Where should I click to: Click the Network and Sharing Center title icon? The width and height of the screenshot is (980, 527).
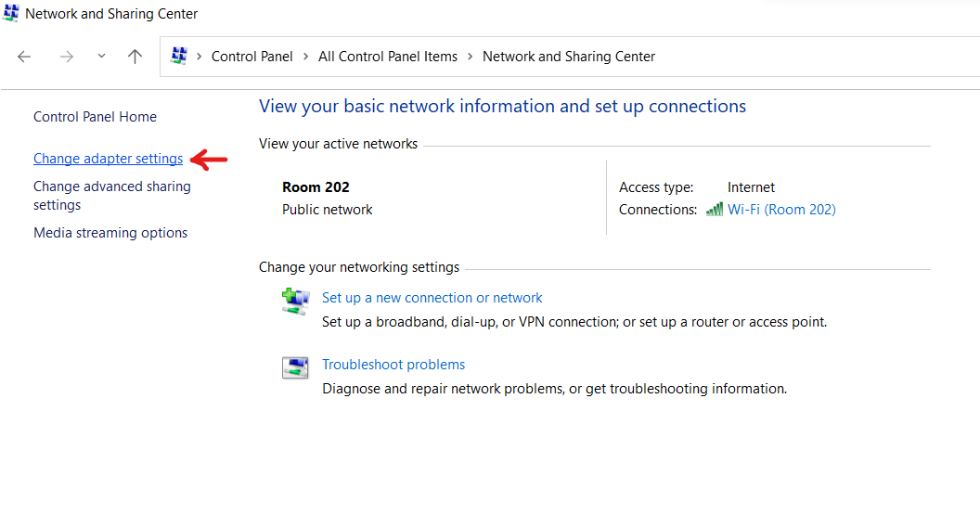pyautogui.click(x=11, y=14)
